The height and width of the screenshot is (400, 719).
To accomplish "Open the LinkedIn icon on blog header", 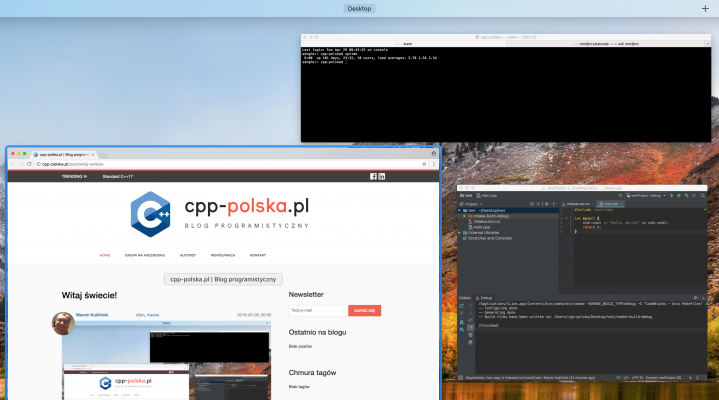I will click(x=382, y=176).
